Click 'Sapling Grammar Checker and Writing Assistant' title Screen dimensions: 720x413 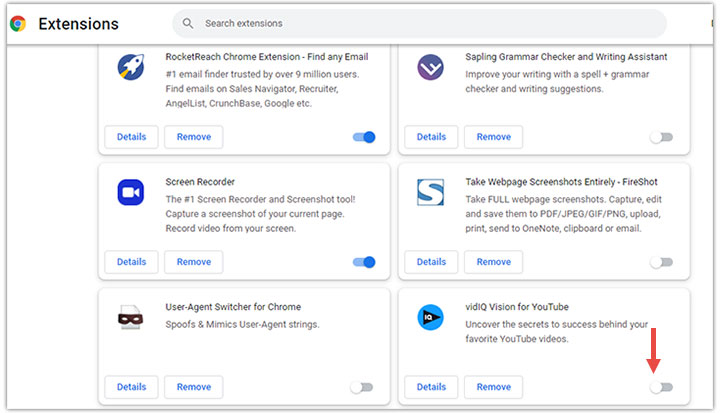click(x=566, y=57)
